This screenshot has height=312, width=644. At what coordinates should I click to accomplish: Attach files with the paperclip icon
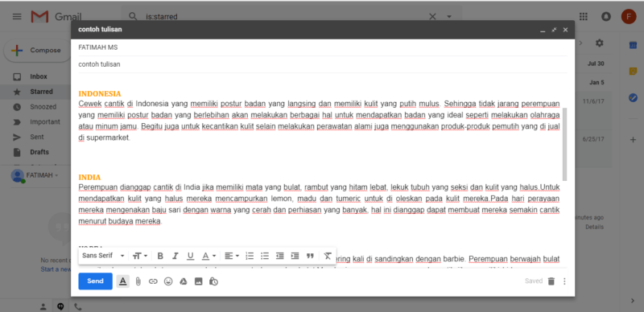pos(138,281)
